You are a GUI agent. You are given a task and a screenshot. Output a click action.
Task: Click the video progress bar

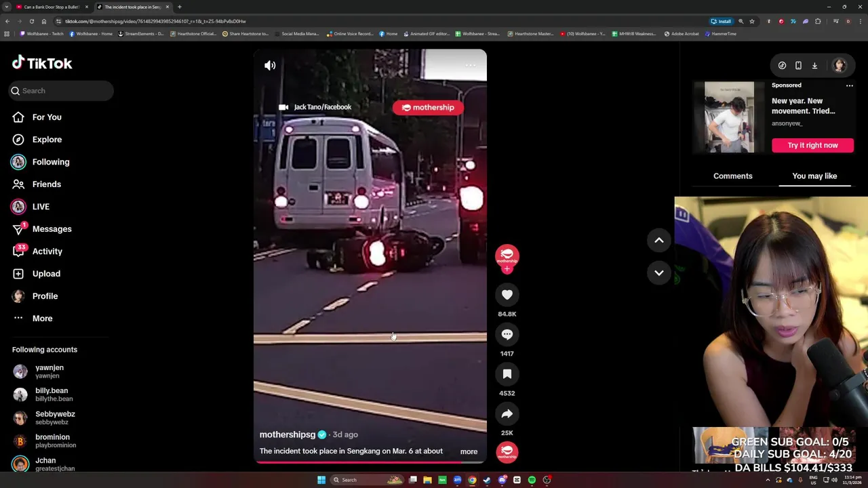(x=370, y=462)
